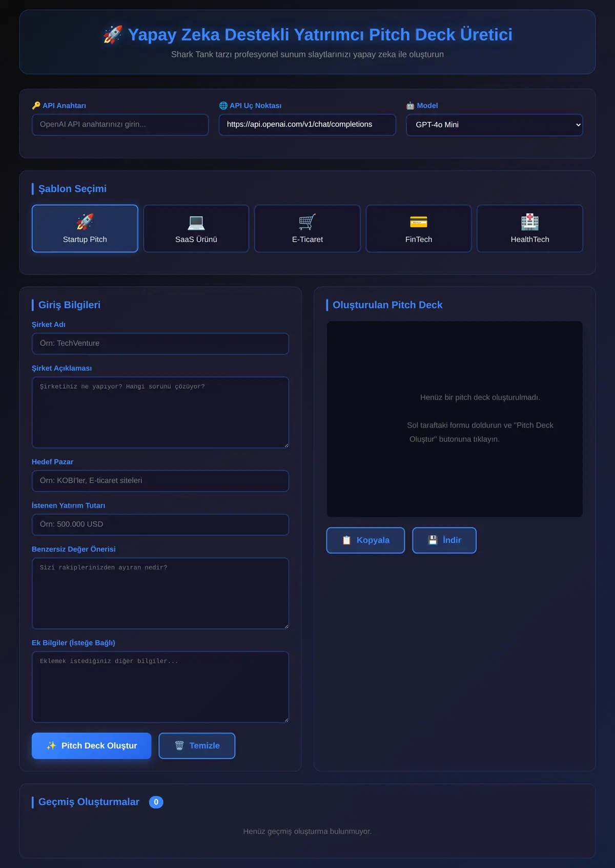Click the generated pitch deck output panel
The image size is (615, 868).
click(455, 419)
